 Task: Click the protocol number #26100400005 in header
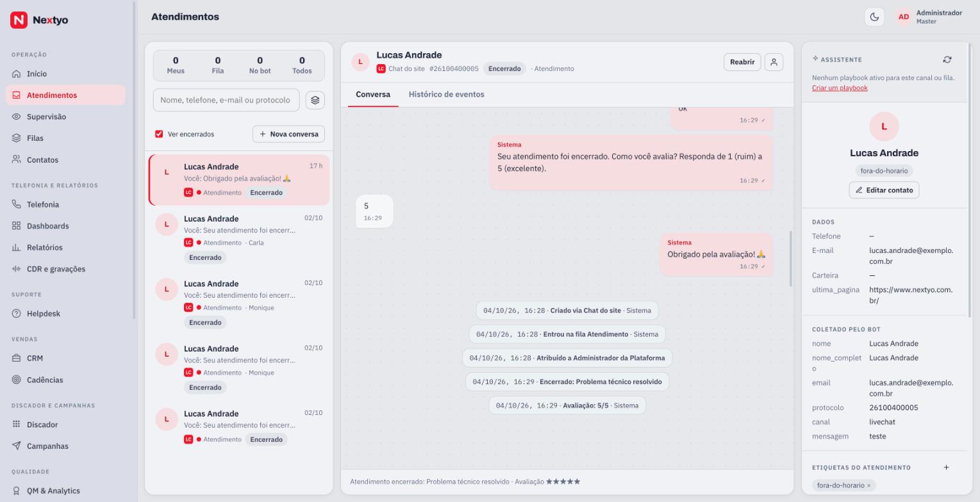coord(454,69)
